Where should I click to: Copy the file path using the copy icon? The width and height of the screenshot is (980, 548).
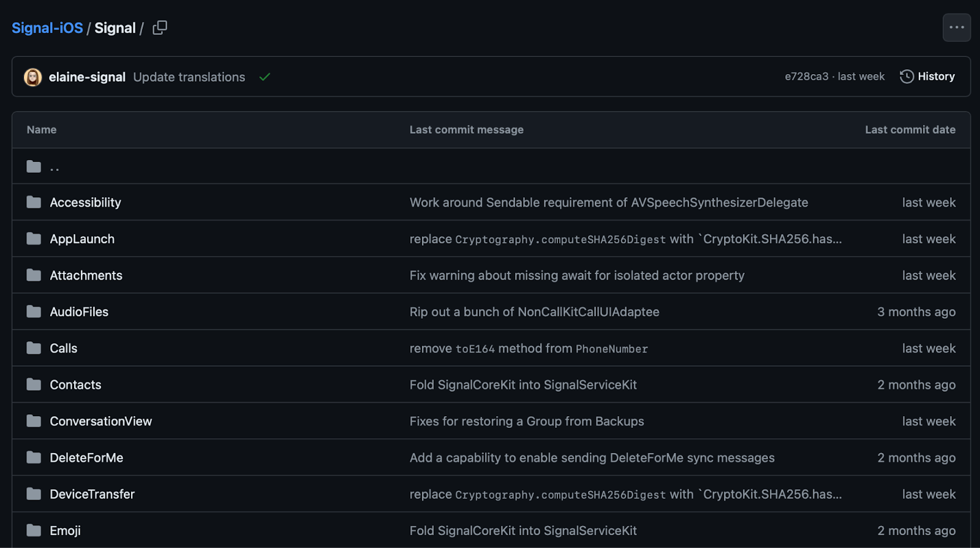click(x=160, y=28)
